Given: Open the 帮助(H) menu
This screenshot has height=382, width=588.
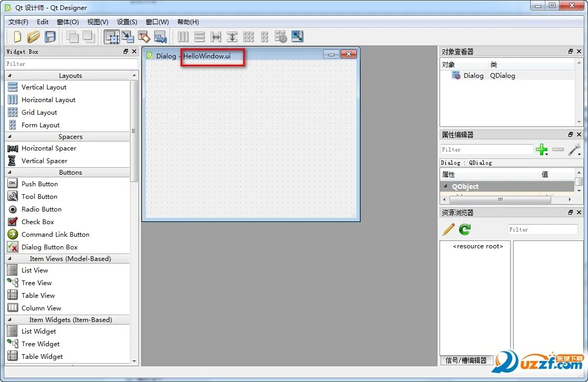Looking at the screenshot, I should (x=188, y=22).
